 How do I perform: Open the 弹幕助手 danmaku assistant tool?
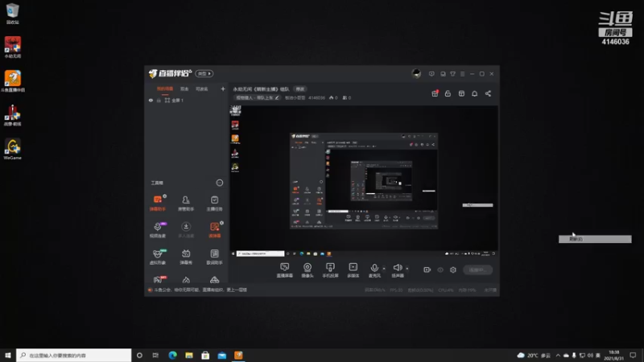(158, 203)
